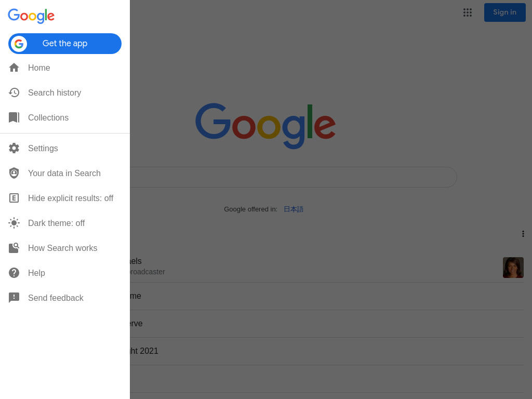The image size is (532, 399).
Task: Select Your data in Search menu item
Action: click(x=65, y=173)
